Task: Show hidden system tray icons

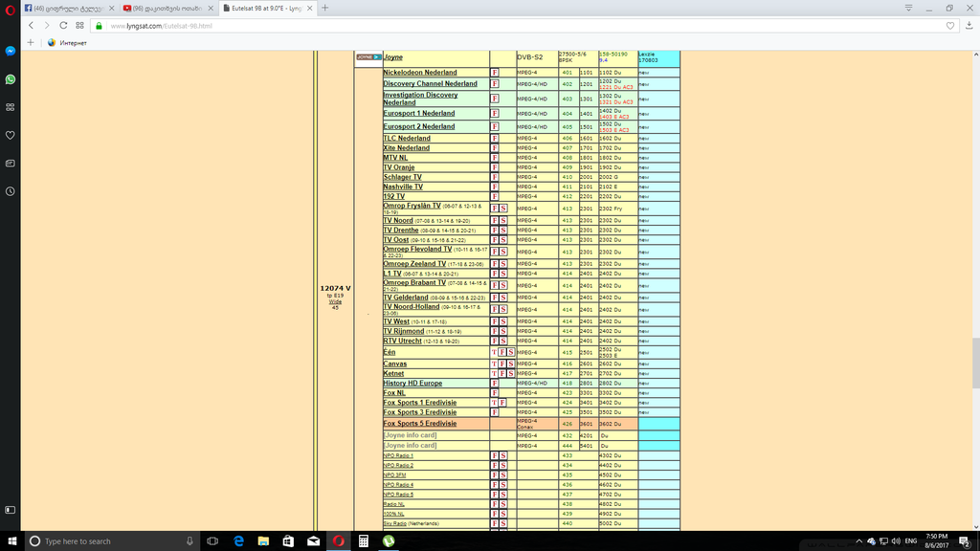Action: (858, 541)
